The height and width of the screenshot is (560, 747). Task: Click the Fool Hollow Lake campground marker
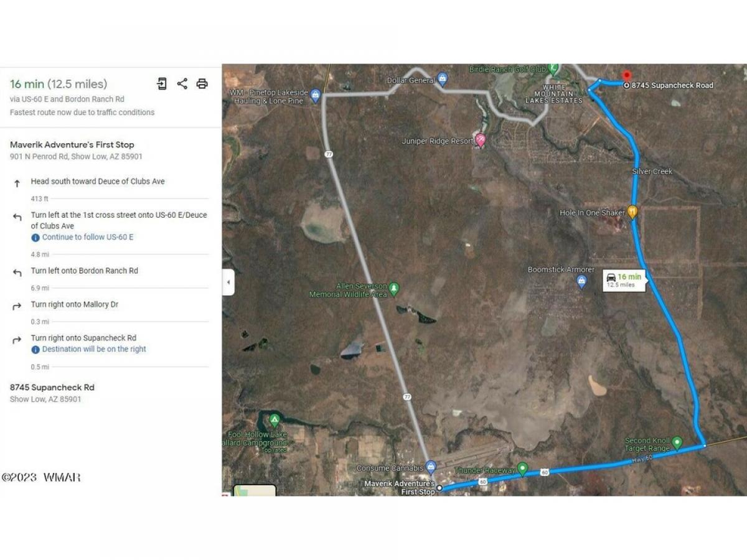coord(275,420)
